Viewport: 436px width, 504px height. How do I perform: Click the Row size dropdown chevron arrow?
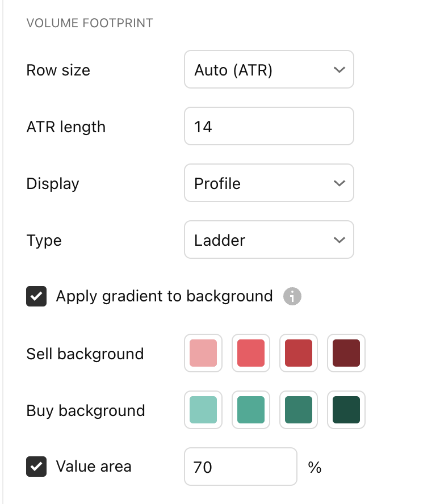(x=339, y=70)
